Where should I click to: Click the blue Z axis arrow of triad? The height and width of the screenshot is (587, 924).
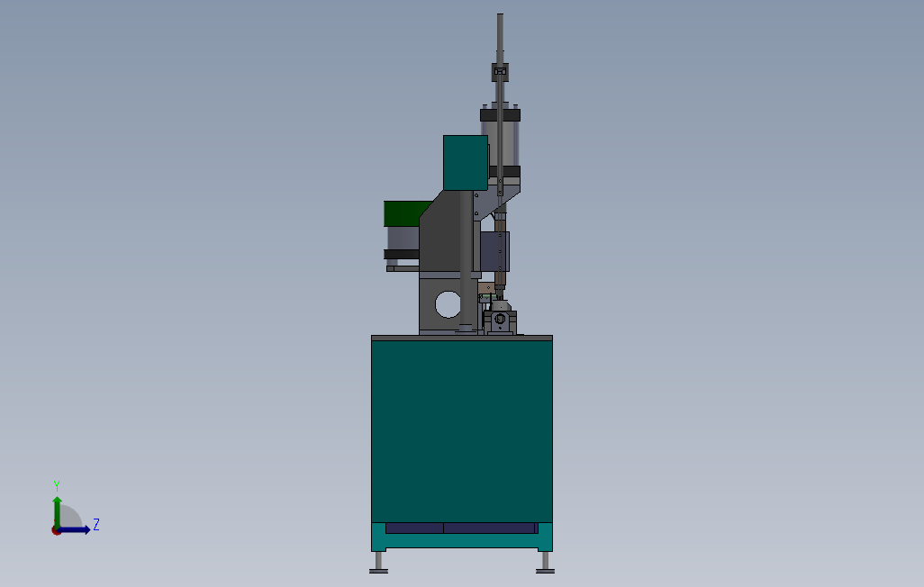coord(75,530)
